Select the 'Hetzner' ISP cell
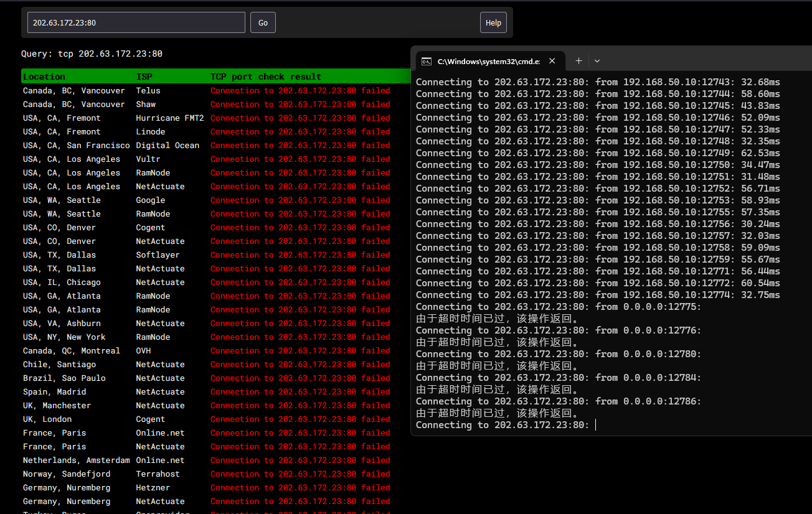The width and height of the screenshot is (812, 514). pos(153,488)
